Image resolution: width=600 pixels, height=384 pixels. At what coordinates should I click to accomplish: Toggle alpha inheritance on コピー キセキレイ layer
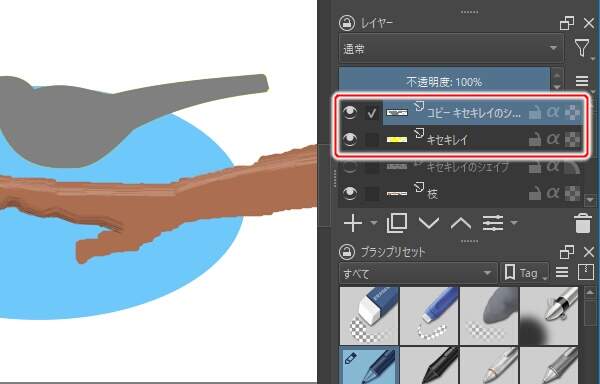pos(553,112)
